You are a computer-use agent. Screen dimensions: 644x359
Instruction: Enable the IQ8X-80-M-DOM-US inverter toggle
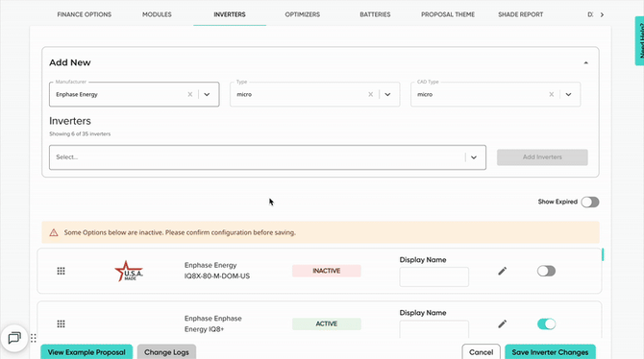546,271
